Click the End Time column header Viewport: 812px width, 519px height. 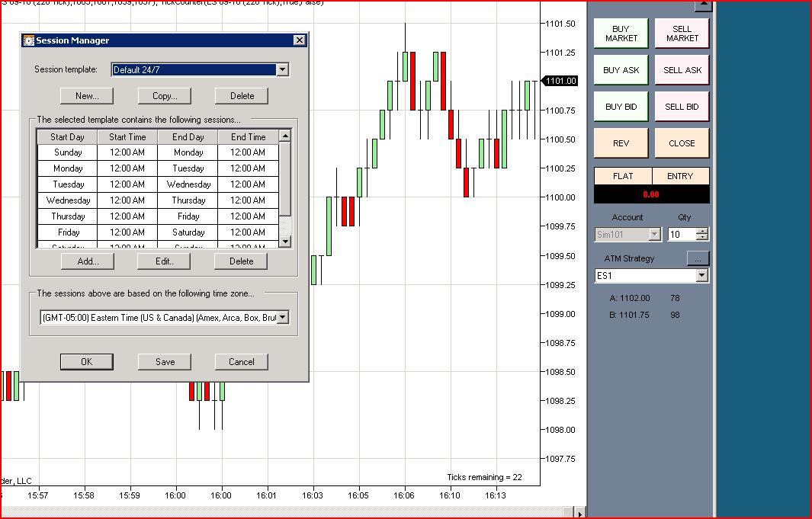pos(248,137)
